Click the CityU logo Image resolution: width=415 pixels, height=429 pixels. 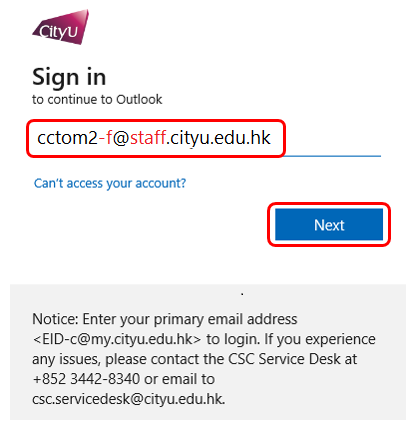pos(61,27)
